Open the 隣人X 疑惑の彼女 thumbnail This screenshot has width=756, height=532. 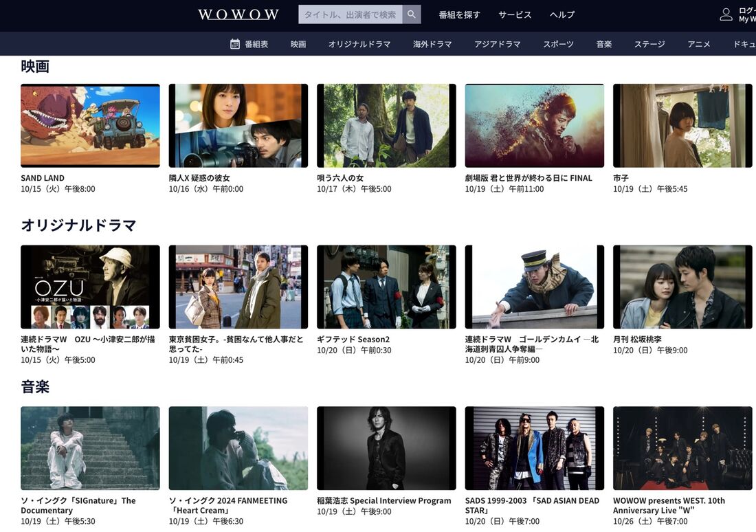pyautogui.click(x=238, y=125)
